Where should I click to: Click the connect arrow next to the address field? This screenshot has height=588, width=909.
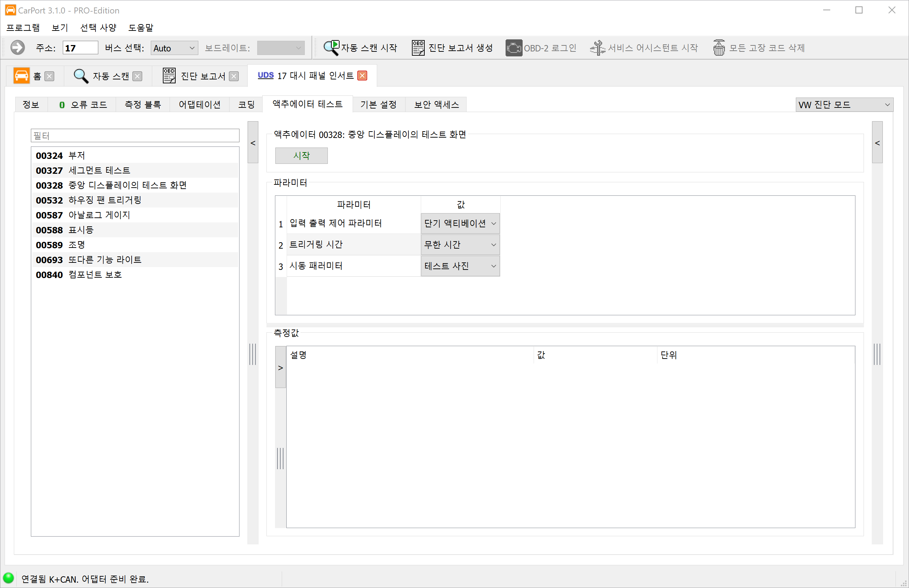[17, 48]
